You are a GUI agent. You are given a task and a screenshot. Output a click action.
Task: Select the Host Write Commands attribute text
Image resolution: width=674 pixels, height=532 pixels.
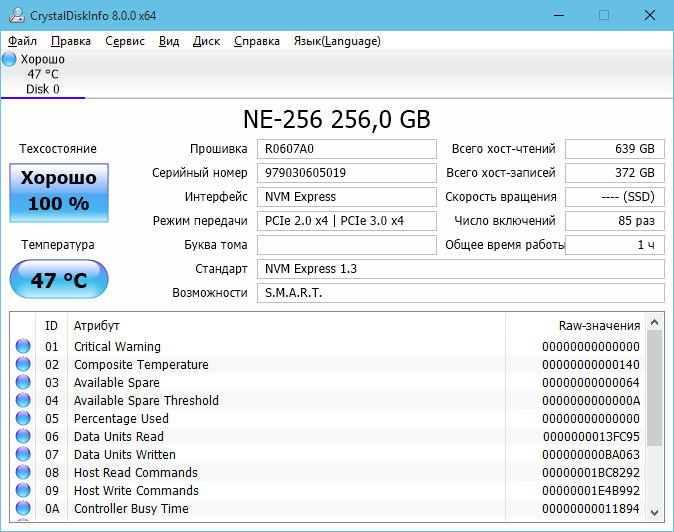pyautogui.click(x=136, y=491)
